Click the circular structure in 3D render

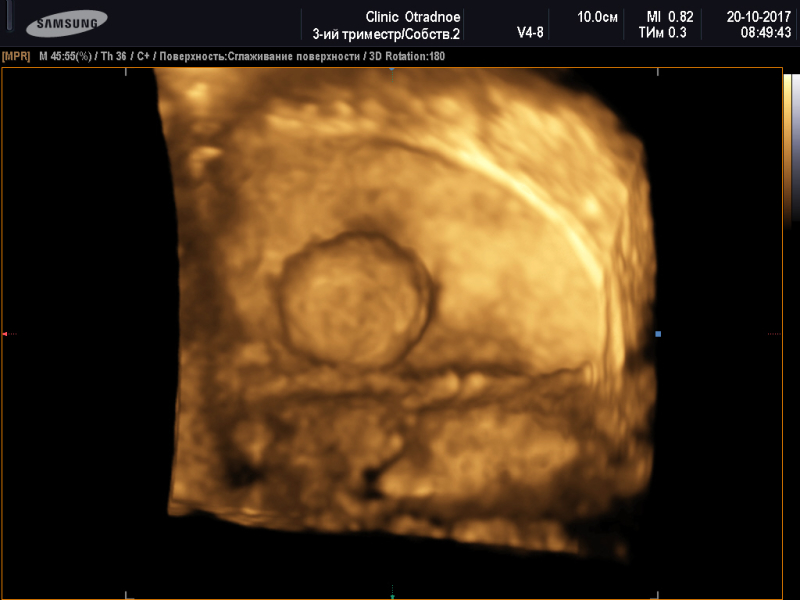point(356,301)
